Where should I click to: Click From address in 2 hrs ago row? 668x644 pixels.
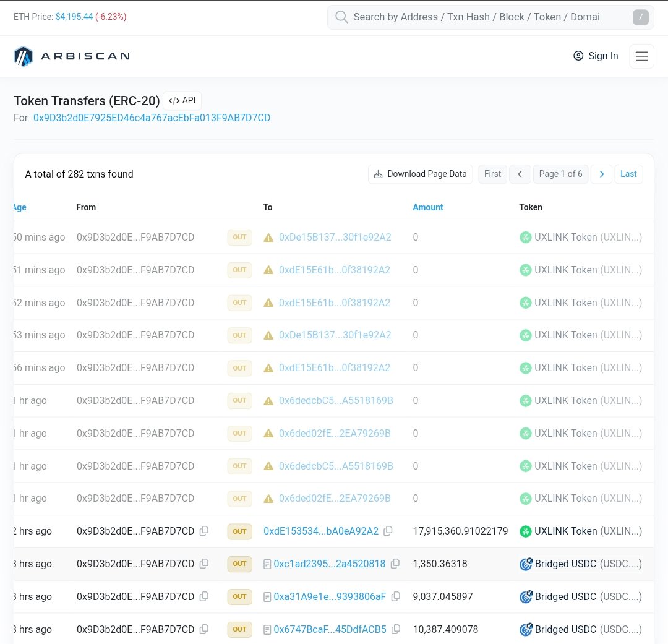(x=135, y=531)
